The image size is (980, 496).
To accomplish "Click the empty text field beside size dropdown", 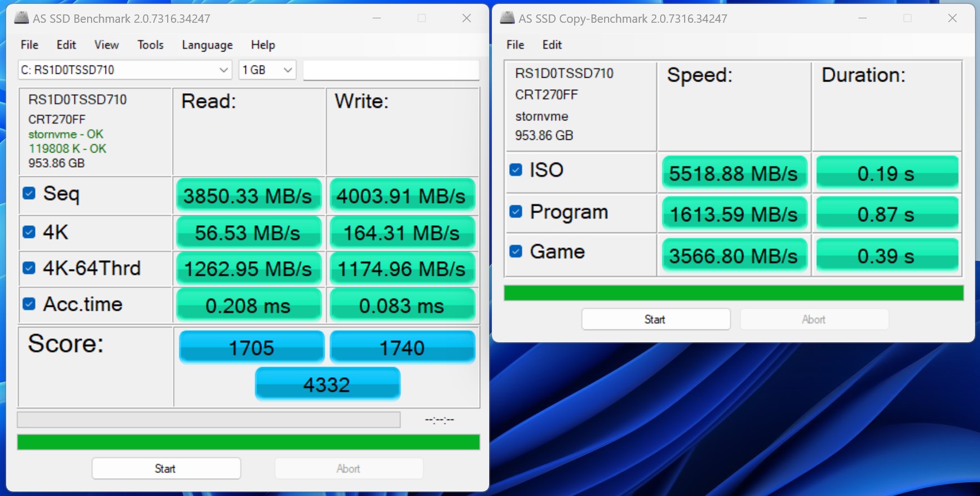I will click(x=391, y=70).
